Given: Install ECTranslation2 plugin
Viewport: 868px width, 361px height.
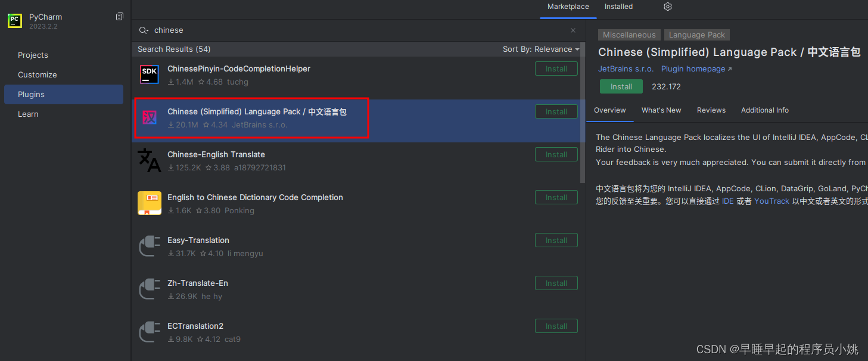Looking at the screenshot, I should coord(556,326).
